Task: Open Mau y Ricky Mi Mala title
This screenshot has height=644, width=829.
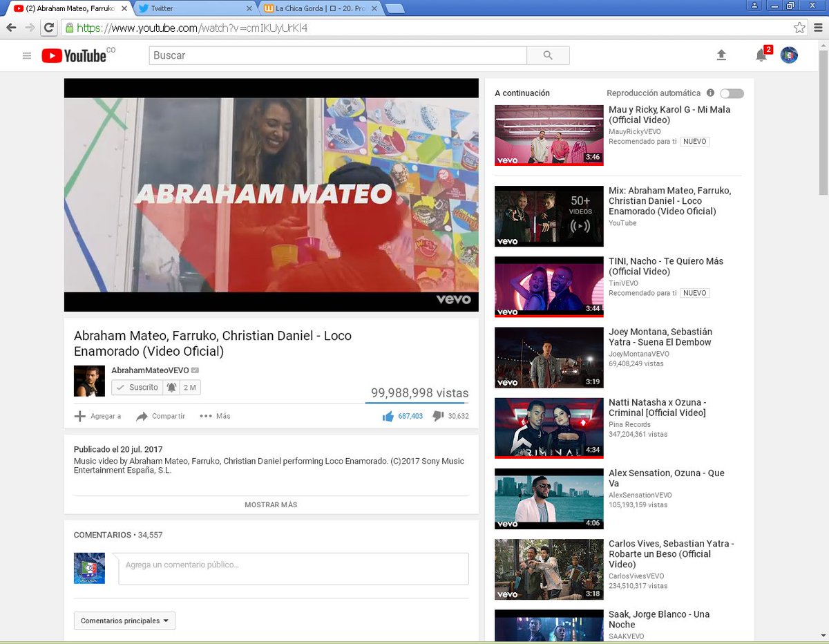Action: pos(669,115)
